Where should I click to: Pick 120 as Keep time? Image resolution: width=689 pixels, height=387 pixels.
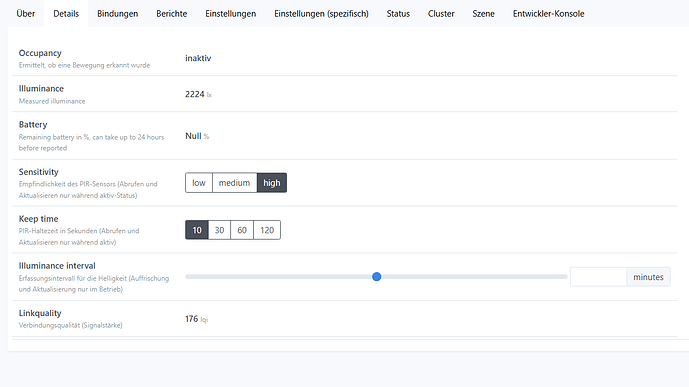[267, 230]
